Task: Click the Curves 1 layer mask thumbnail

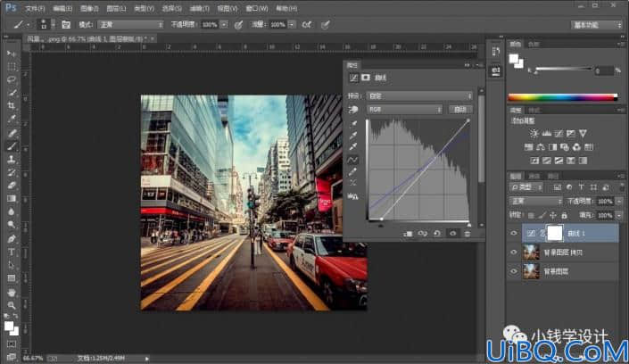Action: 554,233
